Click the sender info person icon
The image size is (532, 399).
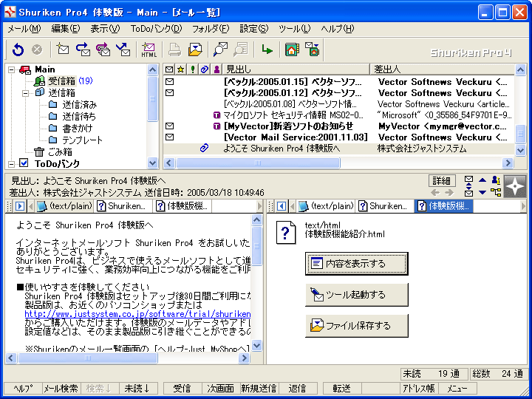click(496, 180)
